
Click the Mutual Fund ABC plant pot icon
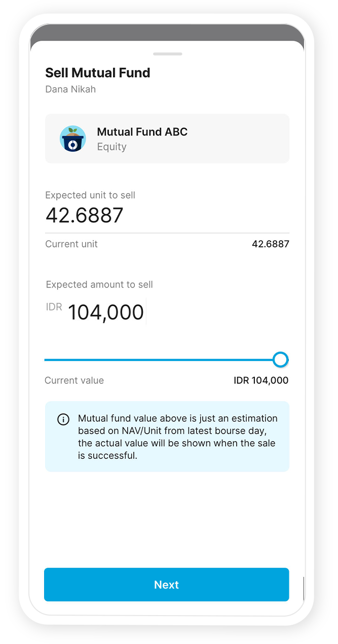point(72,138)
